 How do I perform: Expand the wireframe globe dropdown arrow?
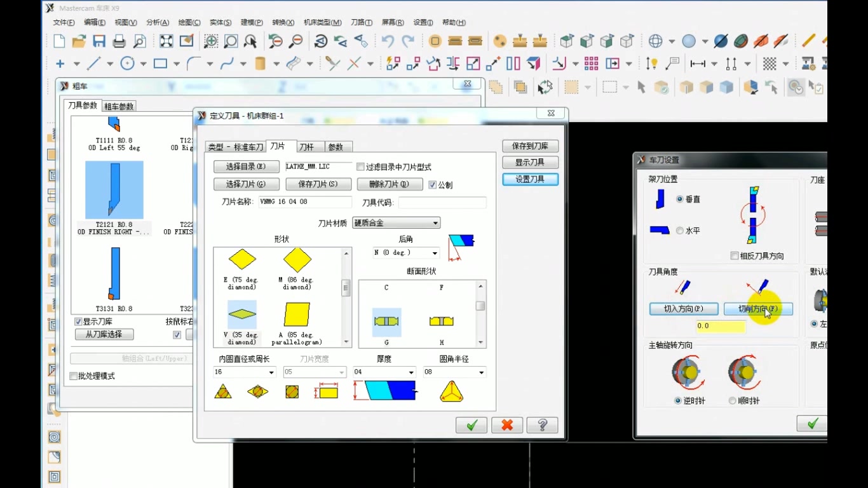tap(672, 42)
